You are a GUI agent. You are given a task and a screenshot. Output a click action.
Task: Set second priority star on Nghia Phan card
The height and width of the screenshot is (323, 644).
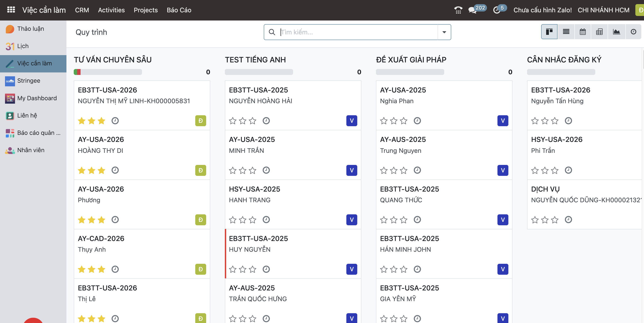393,121
